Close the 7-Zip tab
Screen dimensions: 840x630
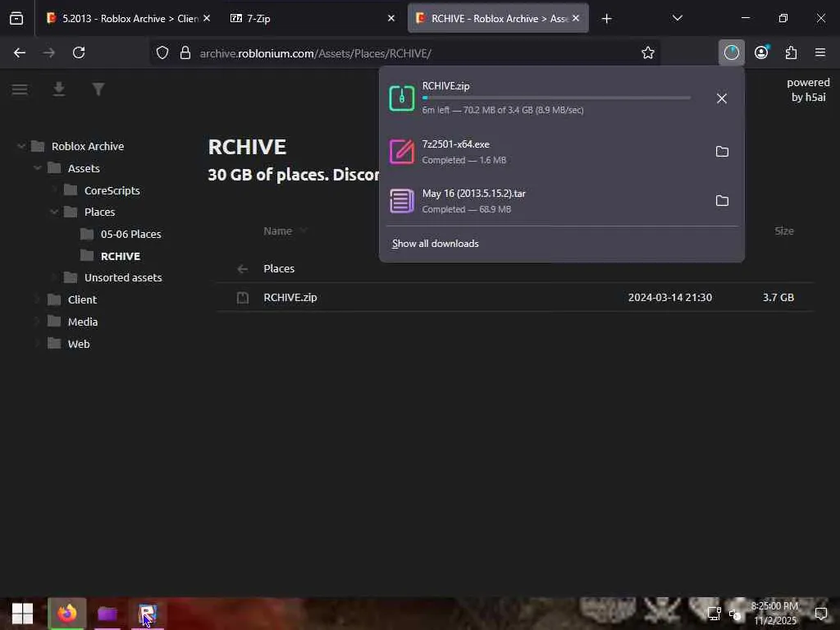(391, 18)
